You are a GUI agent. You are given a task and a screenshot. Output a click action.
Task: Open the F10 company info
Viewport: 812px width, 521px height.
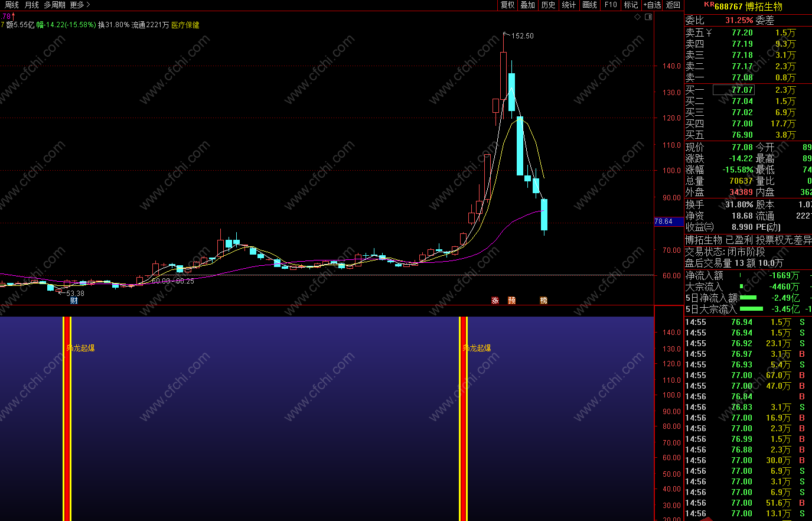coord(611,5)
